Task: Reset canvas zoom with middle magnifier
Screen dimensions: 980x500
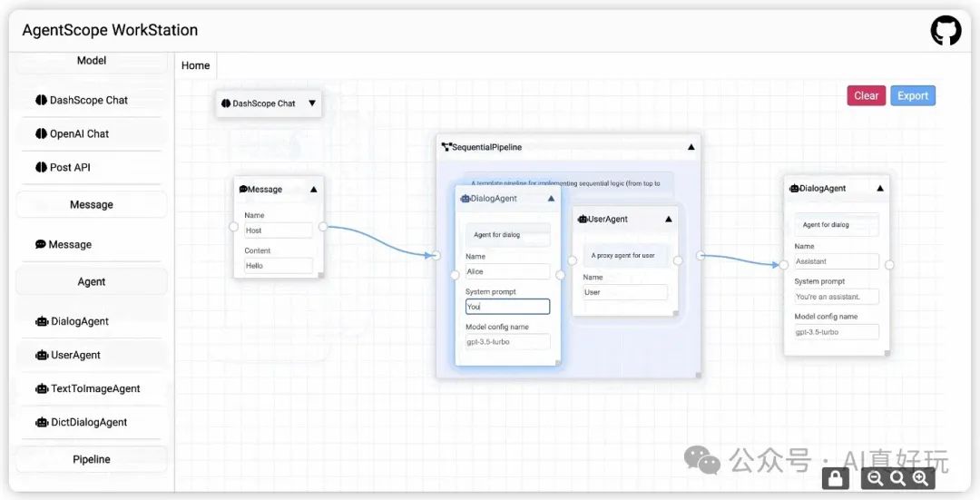Action: [x=898, y=479]
